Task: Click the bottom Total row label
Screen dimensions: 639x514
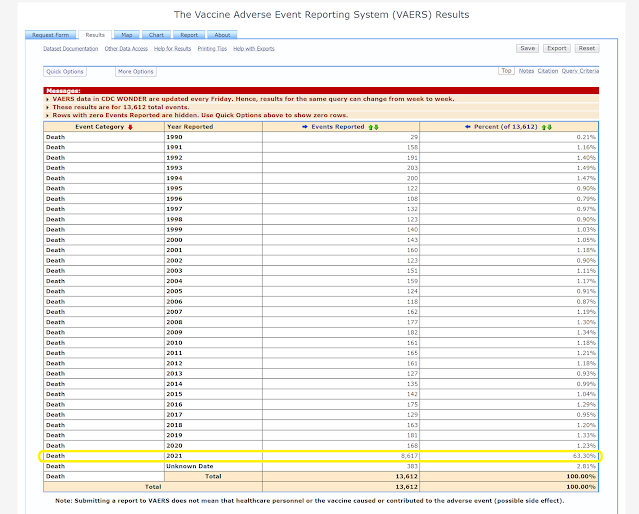Action: point(153,487)
